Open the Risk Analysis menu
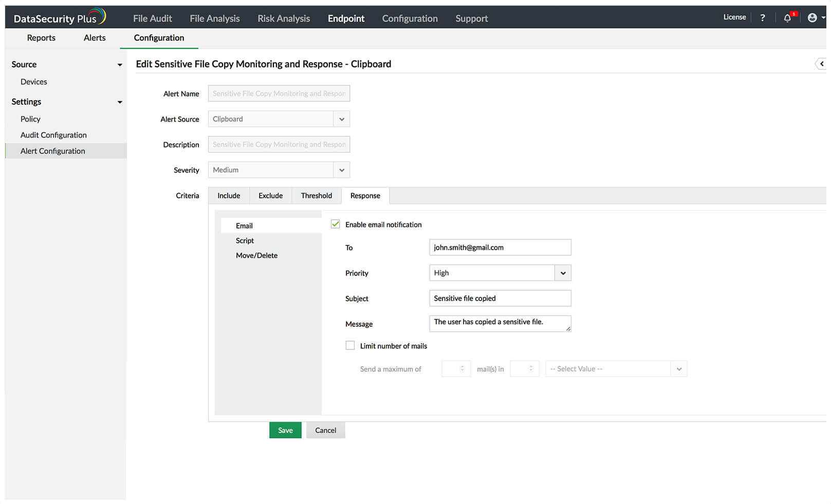 coord(284,18)
